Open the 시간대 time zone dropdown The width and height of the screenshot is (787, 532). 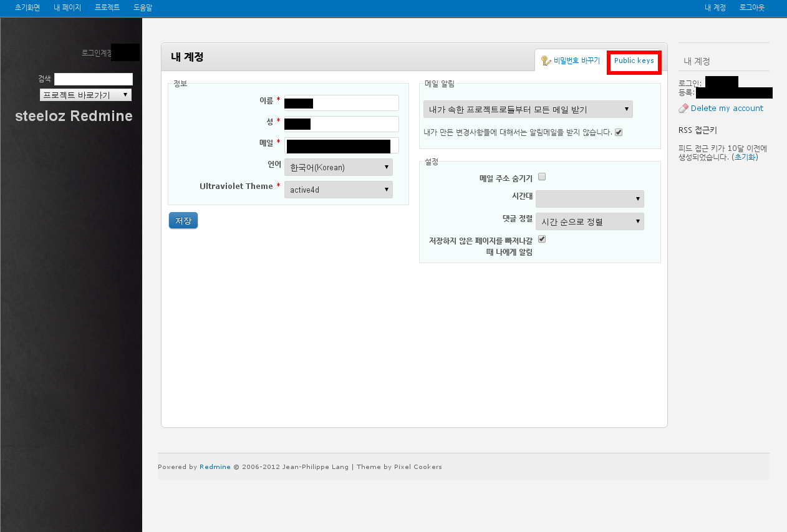[589, 199]
